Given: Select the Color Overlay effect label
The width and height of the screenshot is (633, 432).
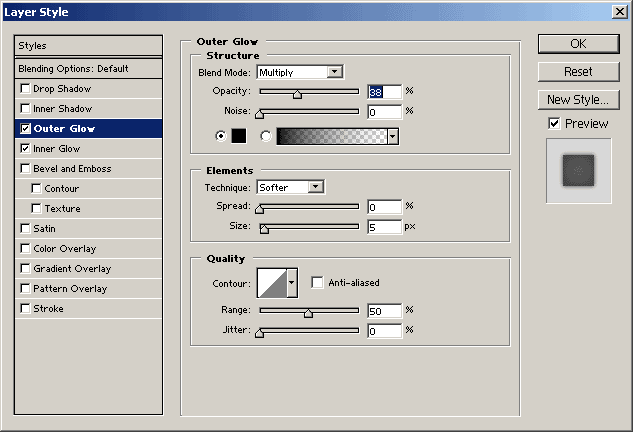Looking at the screenshot, I should pos(65,248).
